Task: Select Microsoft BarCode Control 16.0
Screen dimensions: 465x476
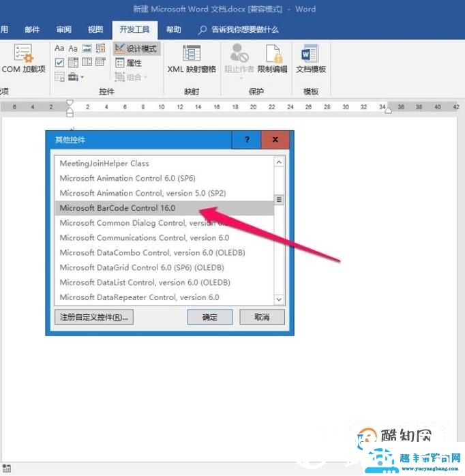Action: 164,208
